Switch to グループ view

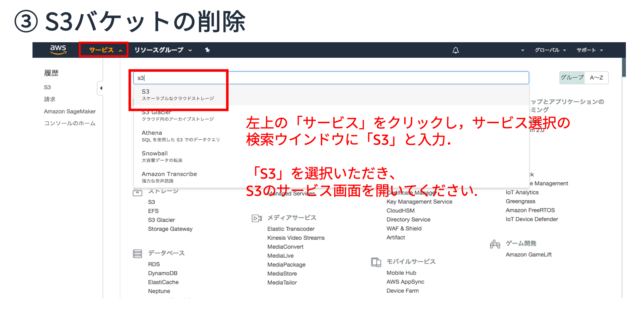click(572, 78)
